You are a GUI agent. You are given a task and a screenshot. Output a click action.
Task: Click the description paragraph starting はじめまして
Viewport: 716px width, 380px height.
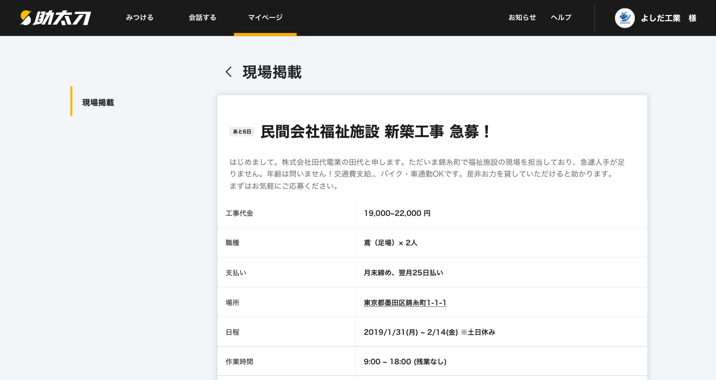coord(427,174)
